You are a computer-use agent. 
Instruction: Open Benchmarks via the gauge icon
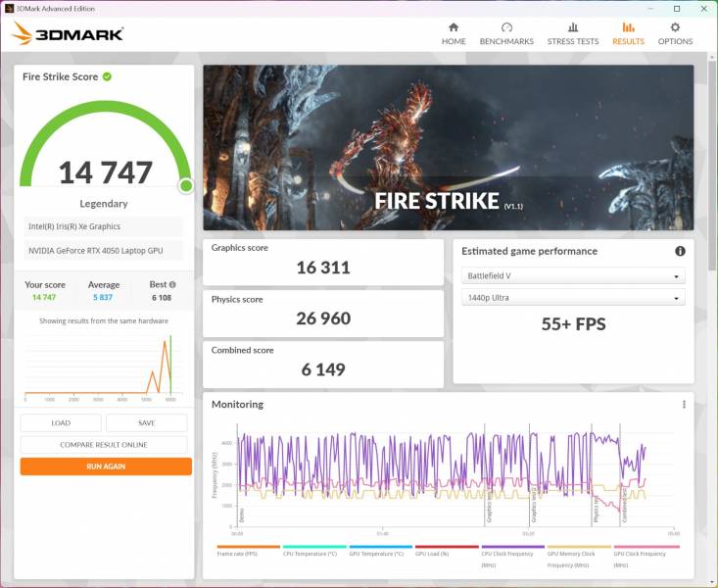click(506, 27)
